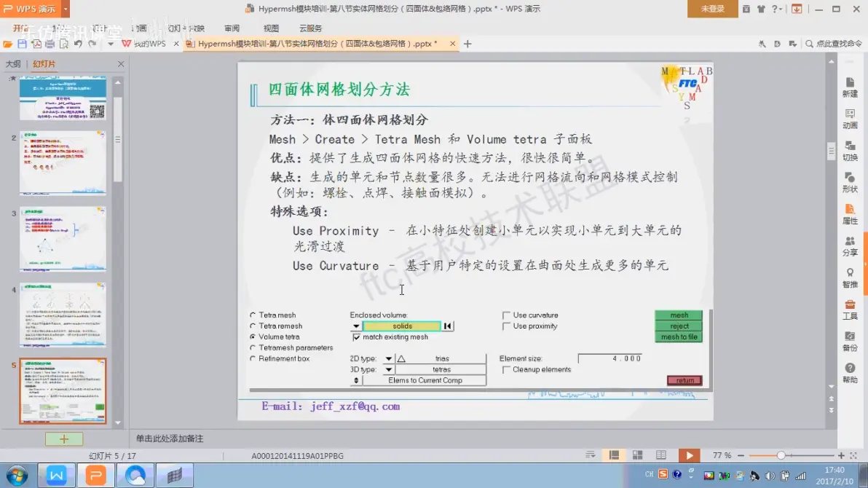Screen dimensions: 868x488
Task: Switch to Reading view in status bar
Action: [x=661, y=455]
